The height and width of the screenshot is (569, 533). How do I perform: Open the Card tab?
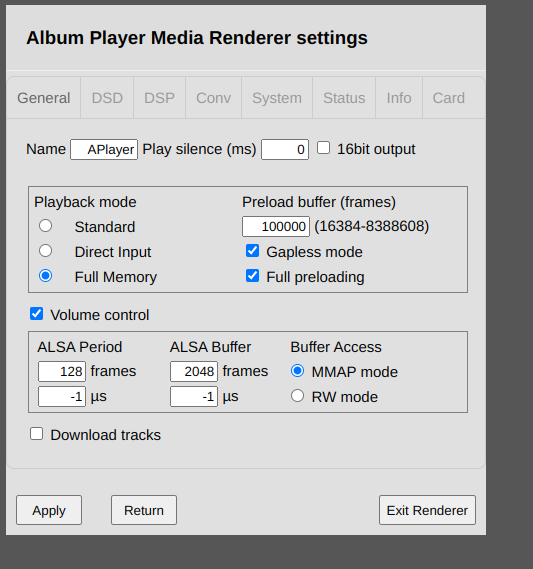pyautogui.click(x=448, y=98)
